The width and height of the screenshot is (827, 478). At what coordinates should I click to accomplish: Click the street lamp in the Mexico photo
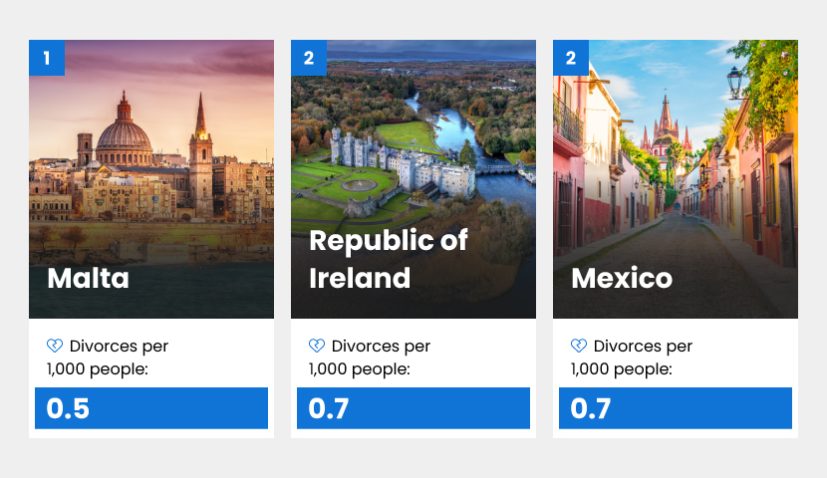tap(735, 82)
